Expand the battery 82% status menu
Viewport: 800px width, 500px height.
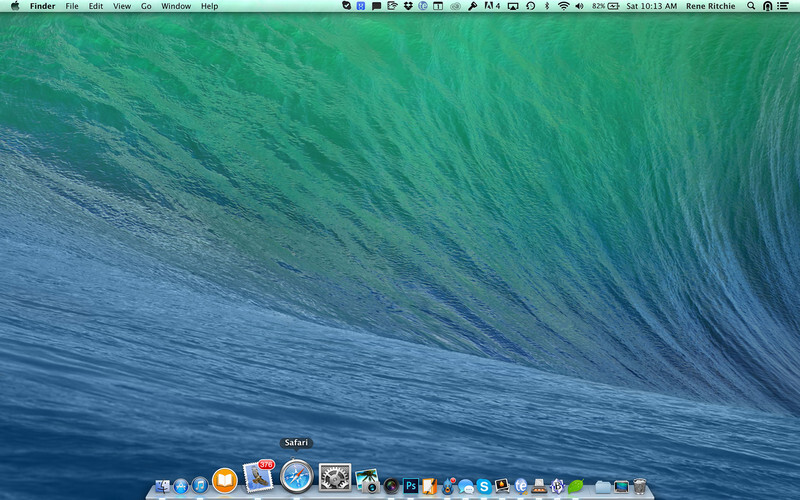(x=605, y=6)
